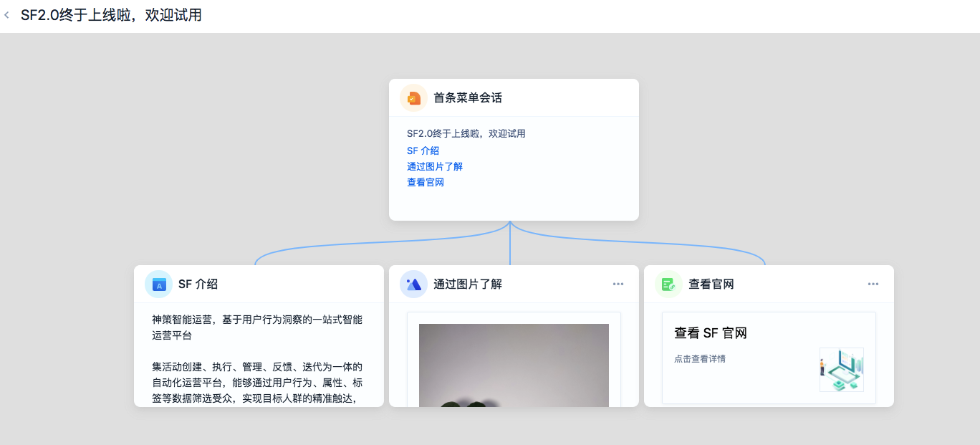Select the SF 介绍 card header title

point(198,284)
